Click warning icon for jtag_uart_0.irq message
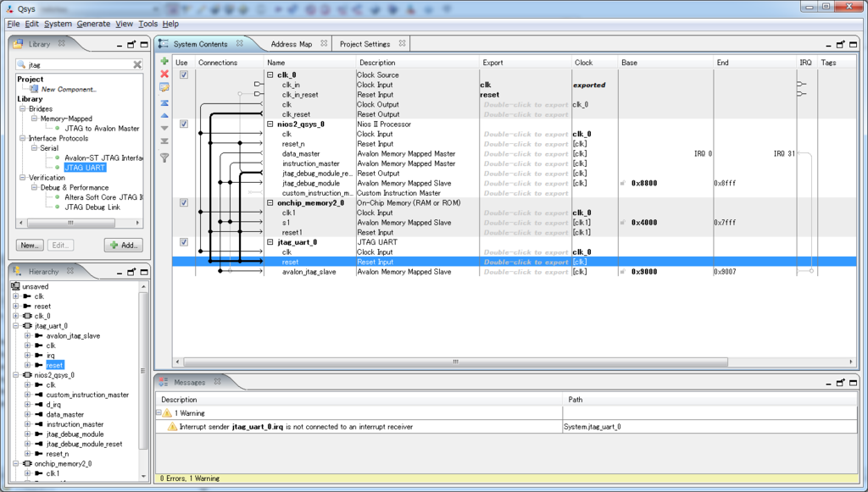 click(x=172, y=427)
